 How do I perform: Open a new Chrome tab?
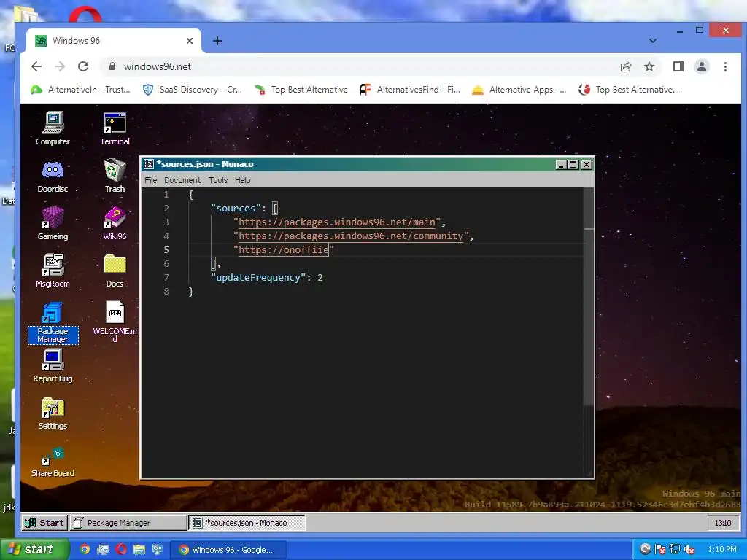tap(217, 41)
